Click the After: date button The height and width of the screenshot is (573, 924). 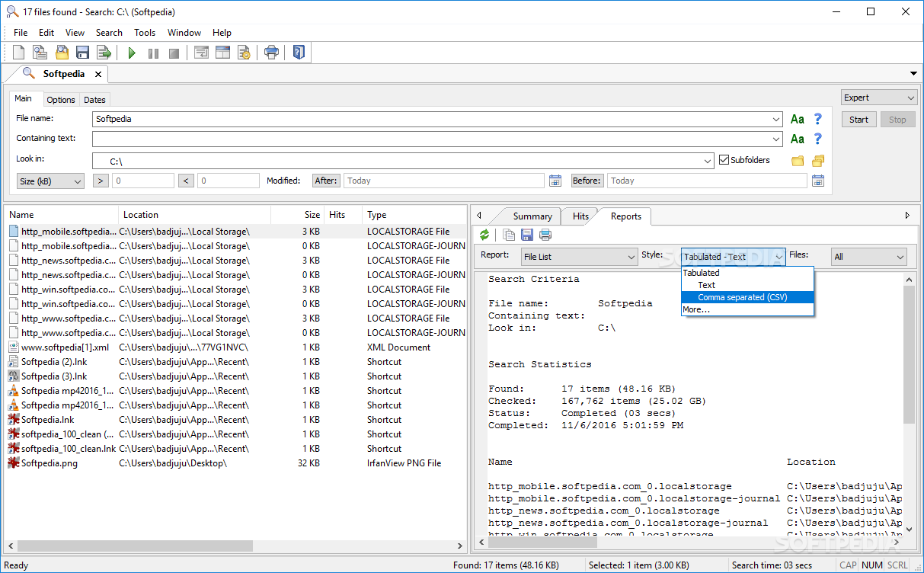point(326,181)
